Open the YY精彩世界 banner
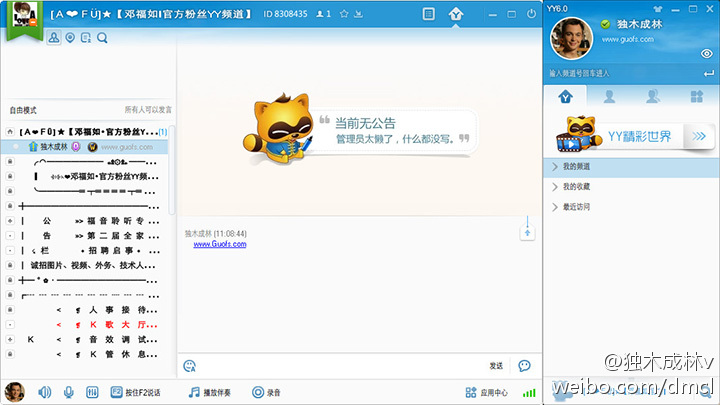Image resolution: width=720 pixels, height=405 pixels. point(635,136)
